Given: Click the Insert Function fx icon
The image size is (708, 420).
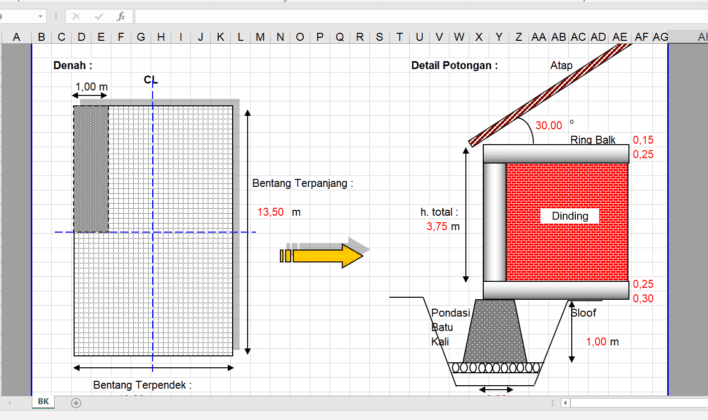Looking at the screenshot, I should coord(120,17).
